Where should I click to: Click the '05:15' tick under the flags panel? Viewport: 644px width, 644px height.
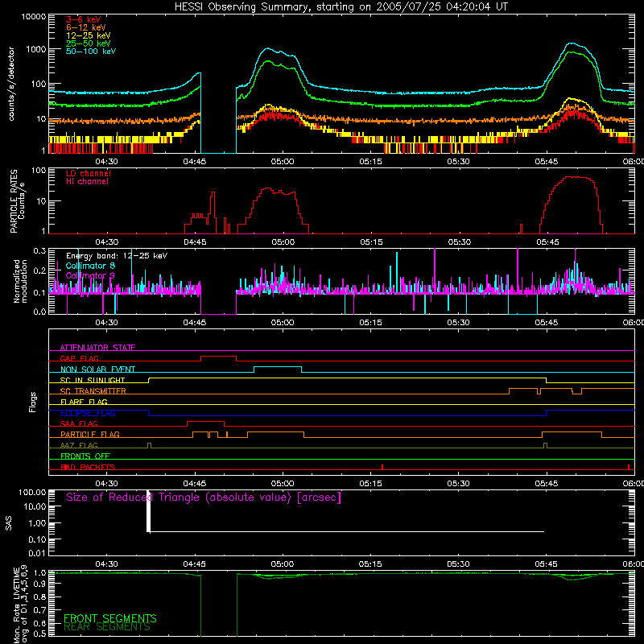[370, 484]
